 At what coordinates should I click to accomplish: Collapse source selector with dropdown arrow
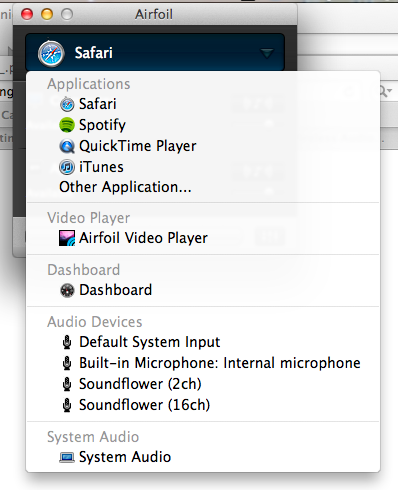tap(267, 53)
